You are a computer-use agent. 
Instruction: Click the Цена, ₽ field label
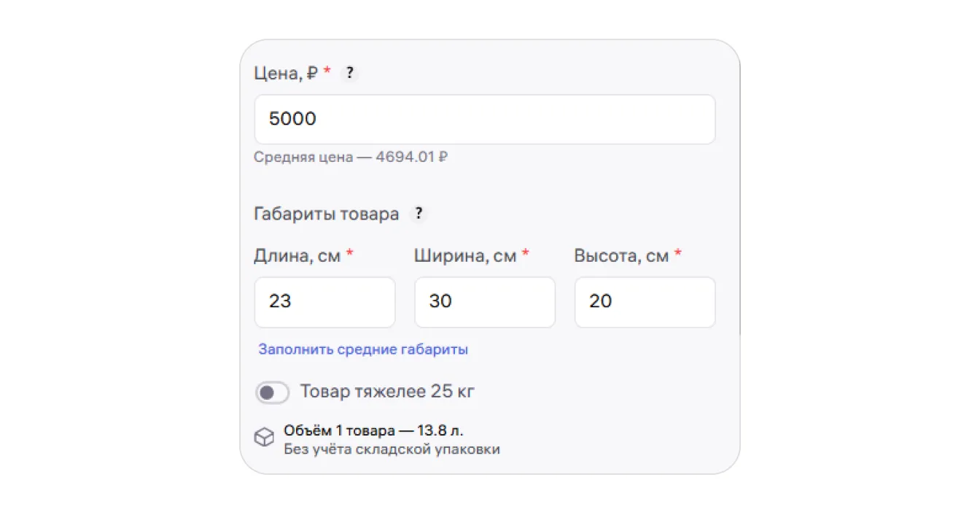(286, 74)
